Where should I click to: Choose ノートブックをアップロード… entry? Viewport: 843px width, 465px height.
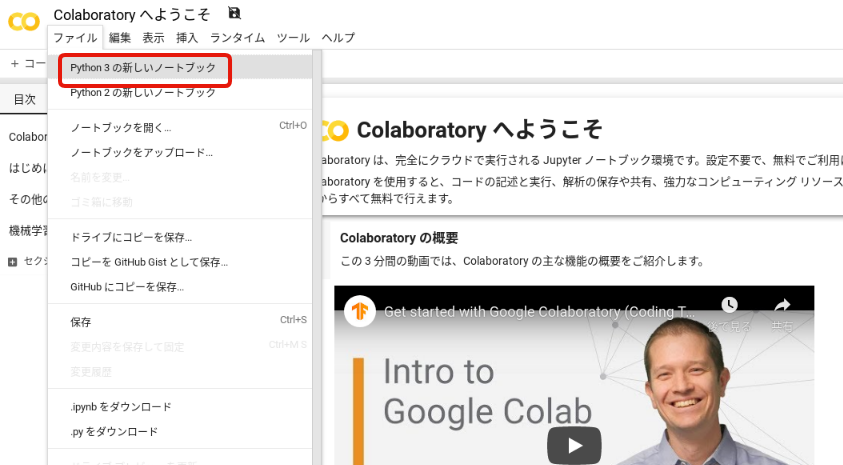tap(180, 153)
